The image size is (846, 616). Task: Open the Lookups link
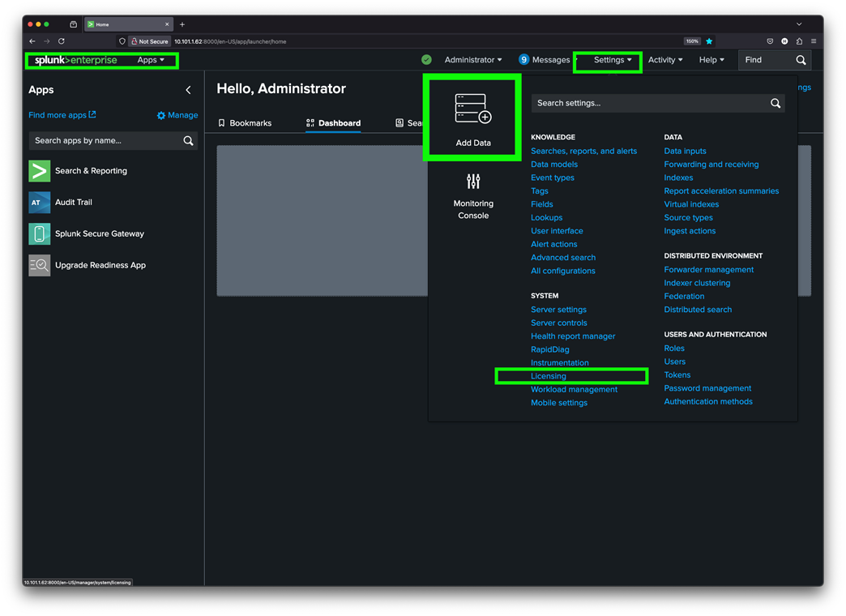click(x=546, y=217)
